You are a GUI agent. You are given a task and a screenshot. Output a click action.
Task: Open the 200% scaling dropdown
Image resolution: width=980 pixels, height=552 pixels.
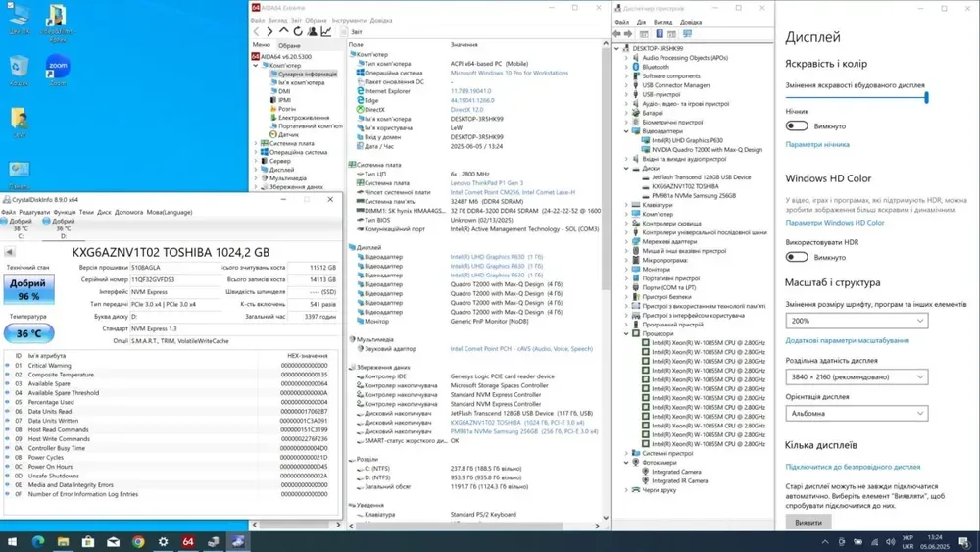[856, 321]
